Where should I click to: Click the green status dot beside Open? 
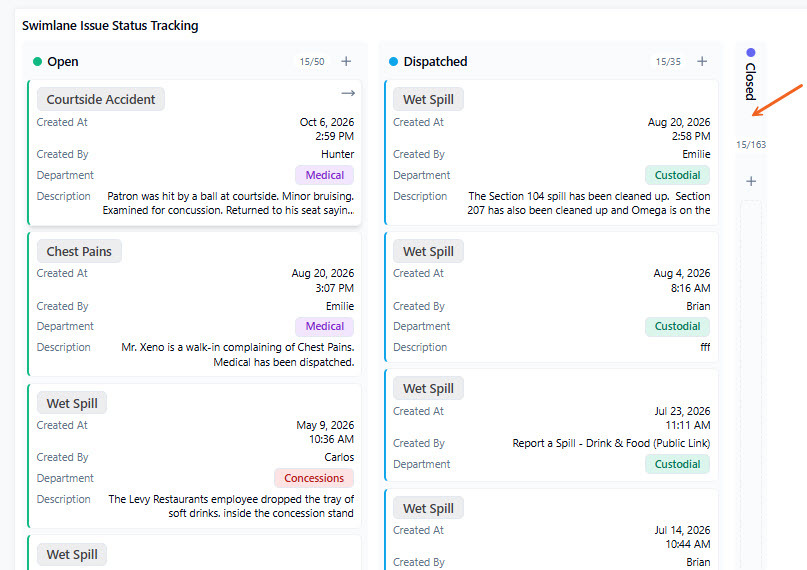[x=37, y=62]
